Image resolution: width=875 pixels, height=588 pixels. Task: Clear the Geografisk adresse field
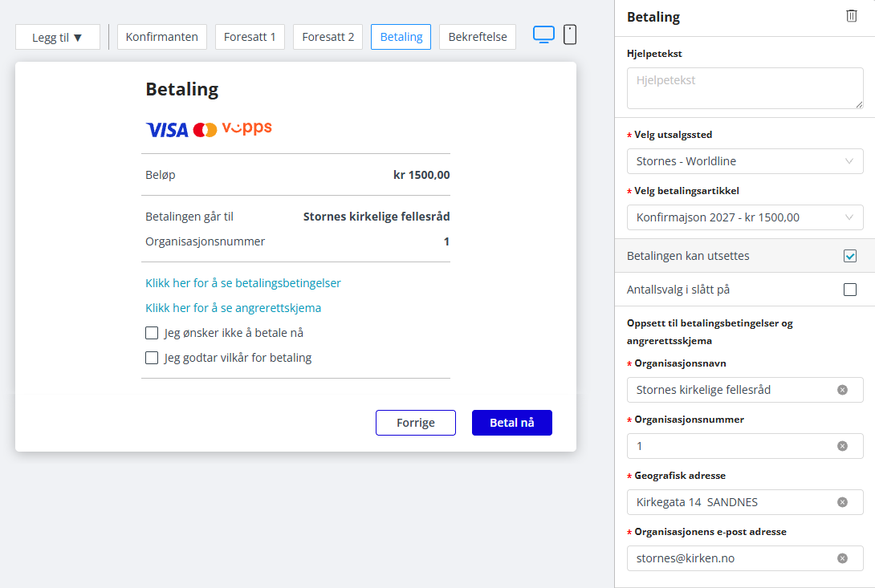pyautogui.click(x=843, y=503)
